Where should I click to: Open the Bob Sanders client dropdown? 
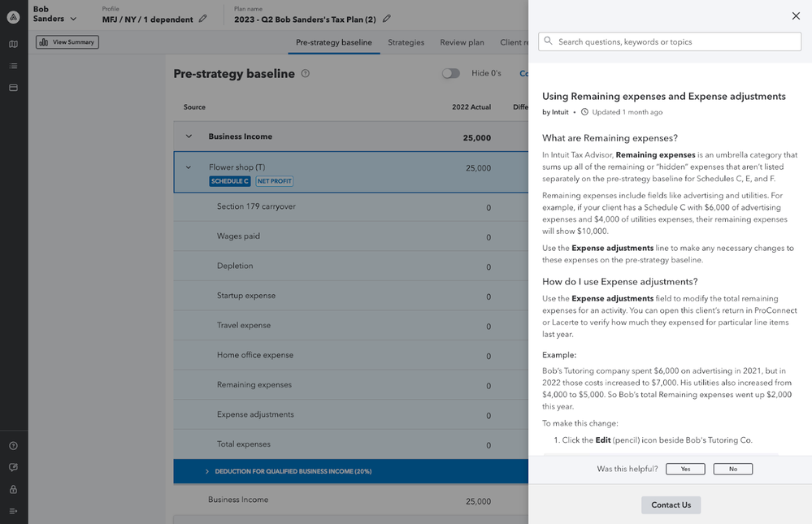tap(73, 19)
